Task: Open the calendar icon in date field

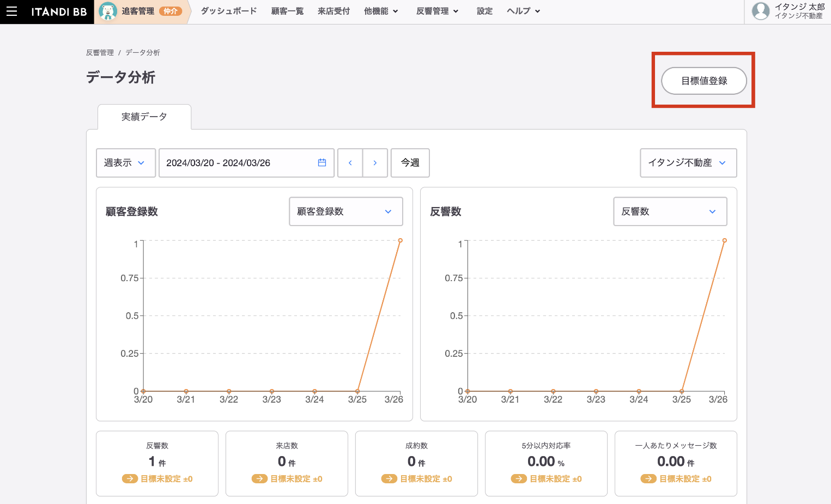Action: (x=322, y=162)
